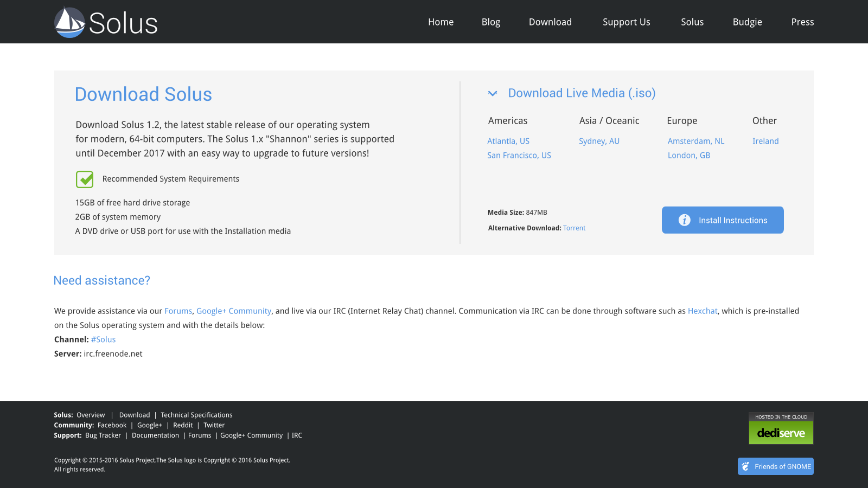
Task: Open the Friends of GNOME button
Action: (776, 466)
